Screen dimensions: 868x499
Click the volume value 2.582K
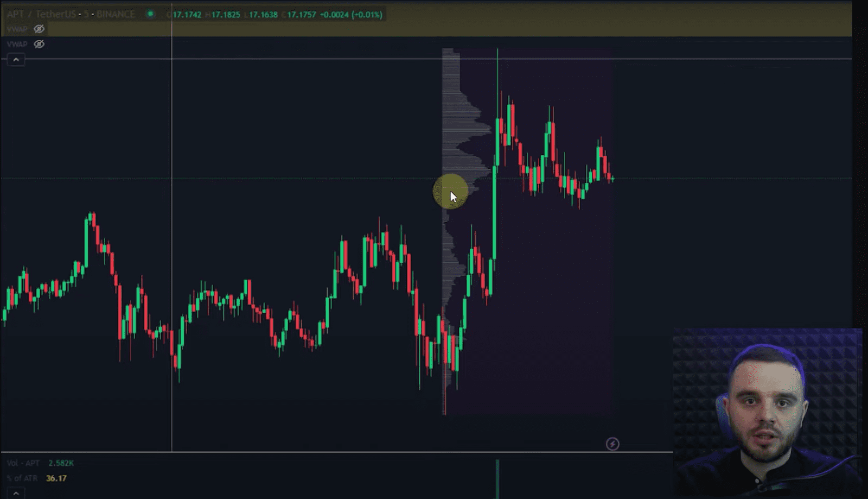click(61, 463)
